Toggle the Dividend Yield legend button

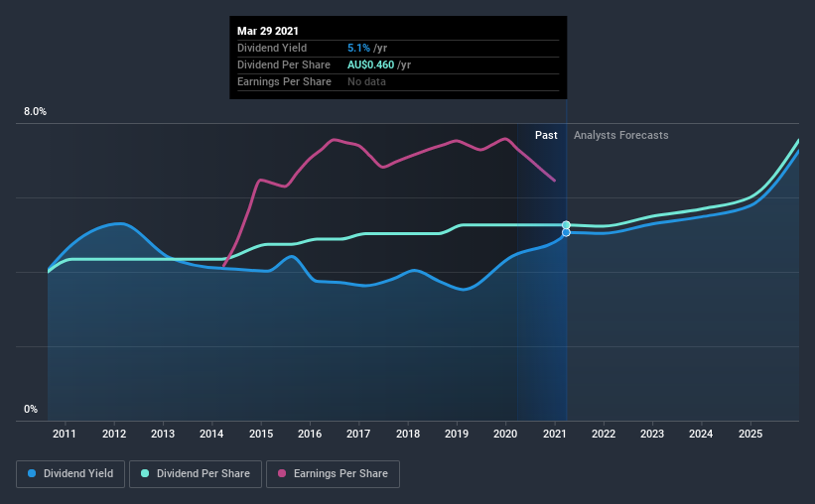70,474
